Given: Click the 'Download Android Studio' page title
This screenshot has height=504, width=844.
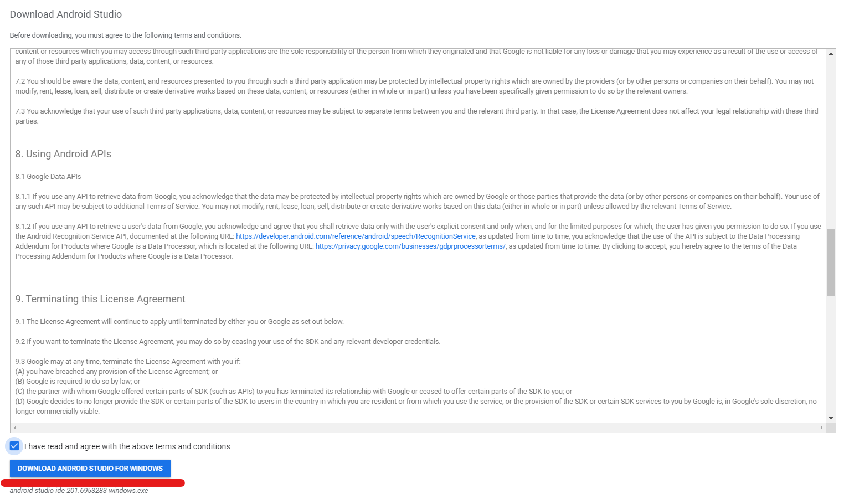Looking at the screenshot, I should tap(66, 14).
